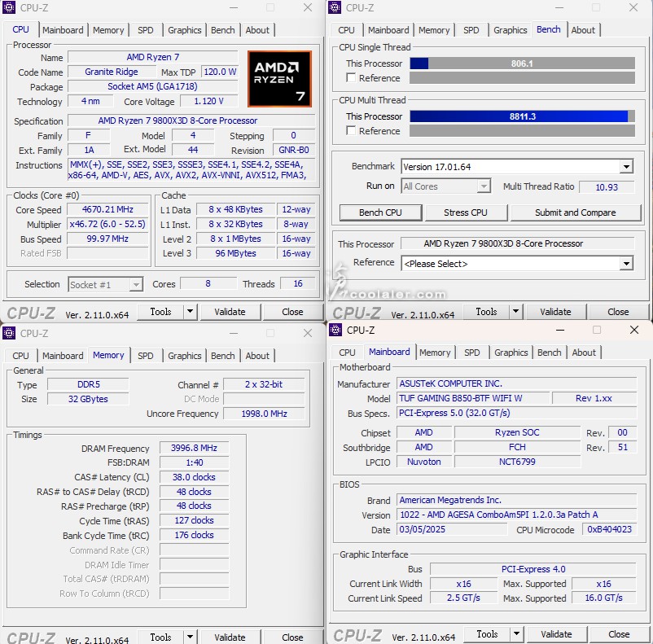
Task: Click the CPU Microcode 0xB404023 value
Action: [609, 529]
